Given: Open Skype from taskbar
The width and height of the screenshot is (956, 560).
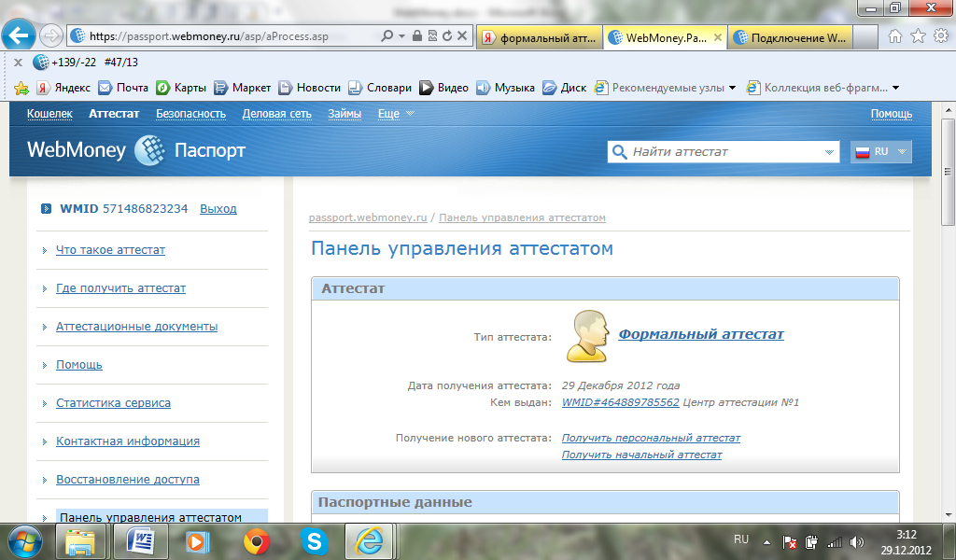Looking at the screenshot, I should pyautogui.click(x=314, y=541).
